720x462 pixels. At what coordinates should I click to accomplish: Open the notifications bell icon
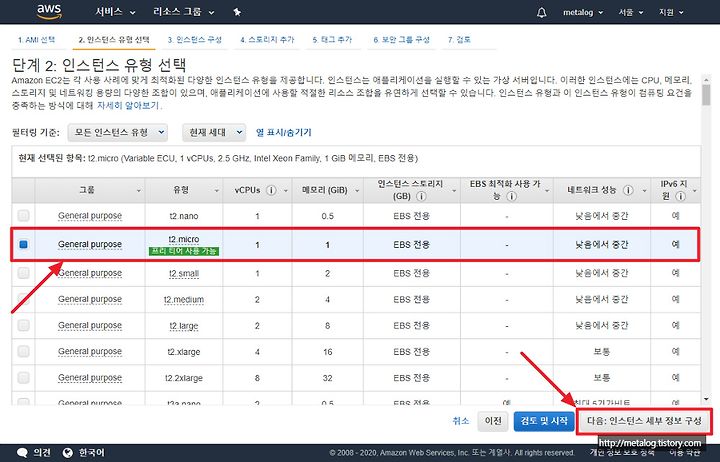(x=542, y=12)
